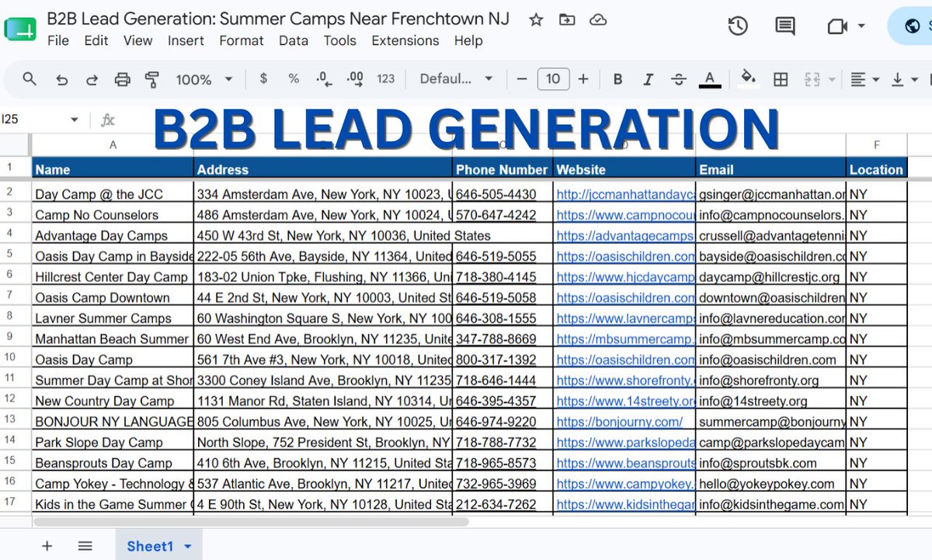Image resolution: width=932 pixels, height=560 pixels.
Task: Open Sheet1 tab options arrow
Action: [187, 547]
